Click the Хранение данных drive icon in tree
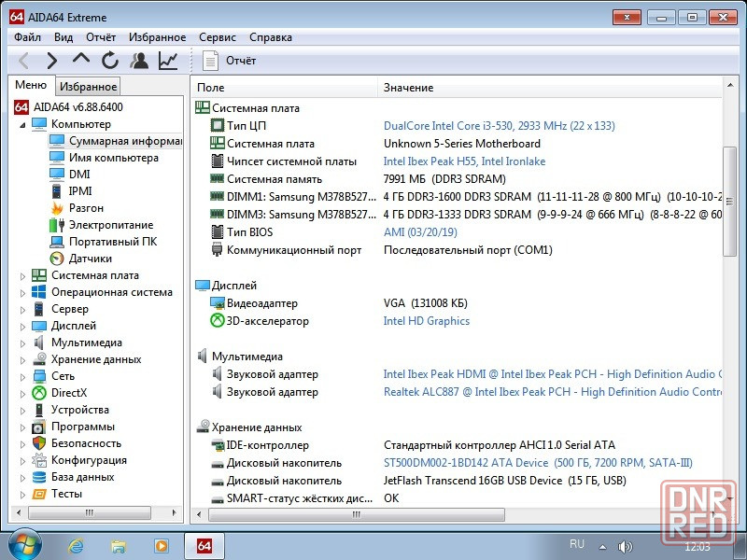747x560 pixels. tap(39, 359)
